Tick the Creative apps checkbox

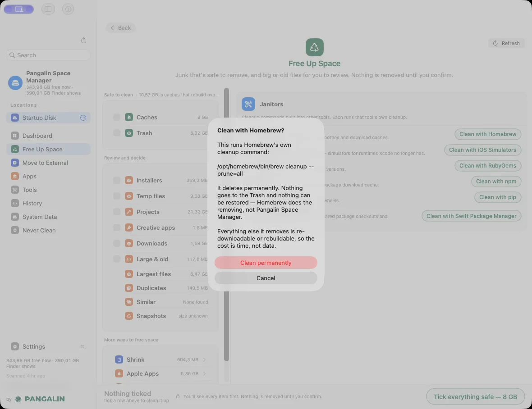click(x=117, y=227)
